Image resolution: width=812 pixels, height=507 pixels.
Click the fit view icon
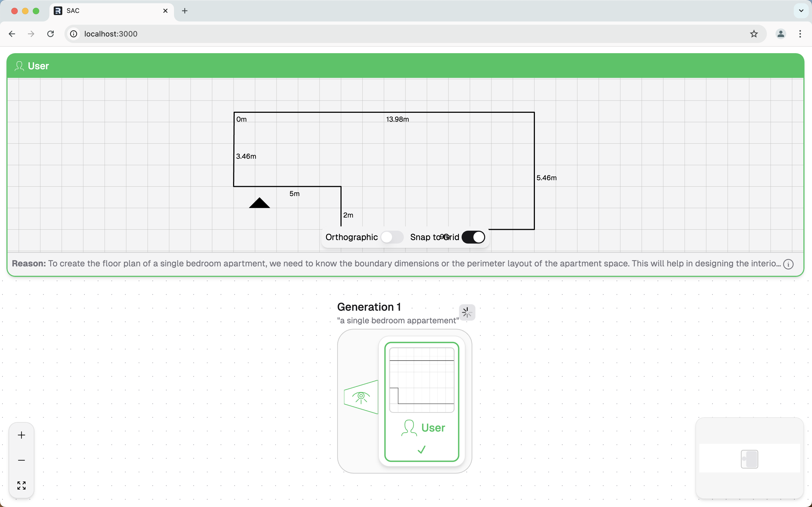pyautogui.click(x=21, y=485)
